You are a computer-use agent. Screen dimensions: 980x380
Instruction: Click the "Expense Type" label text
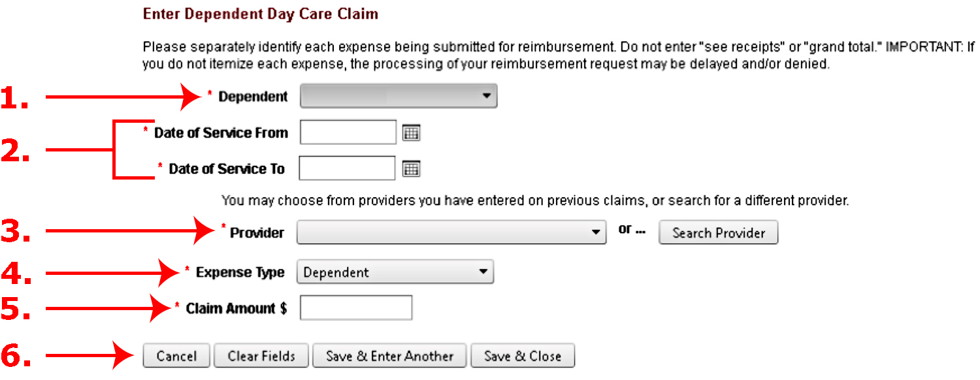coord(240,272)
